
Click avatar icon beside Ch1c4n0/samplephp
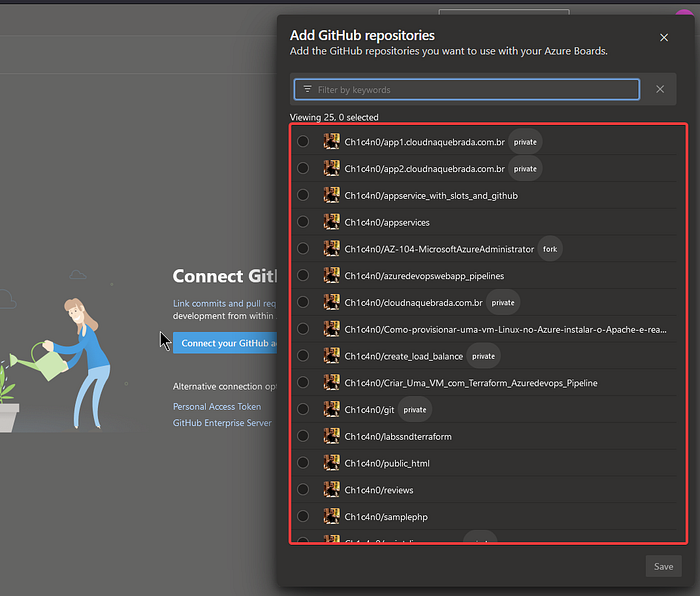pos(331,517)
